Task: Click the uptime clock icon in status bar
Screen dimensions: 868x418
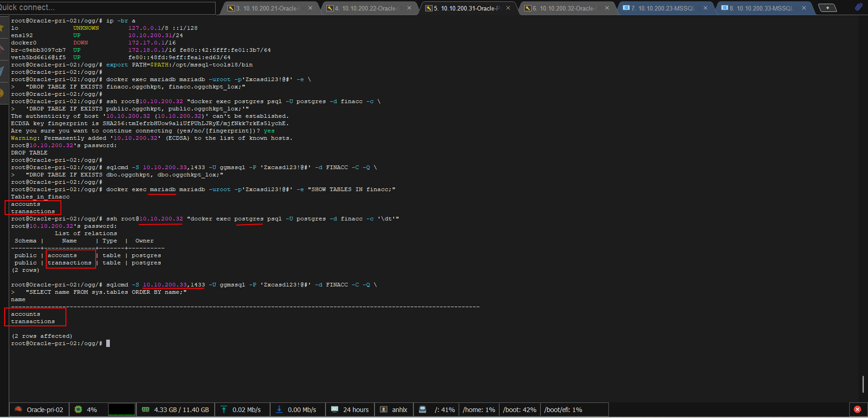Action: pos(335,409)
